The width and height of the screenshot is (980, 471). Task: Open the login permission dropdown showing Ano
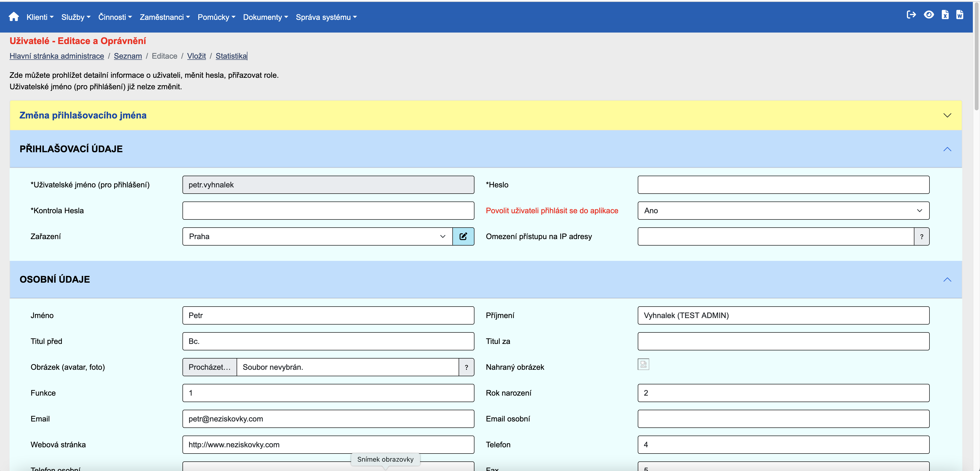click(783, 211)
